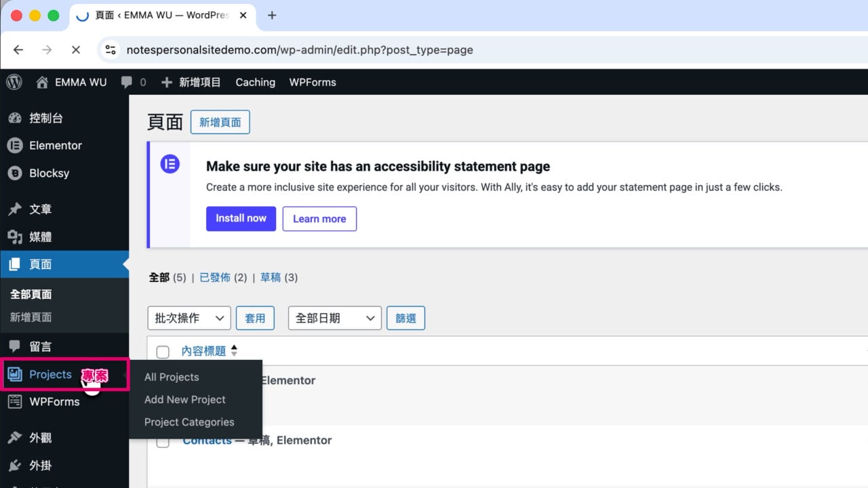This screenshot has width=868, height=488.
Task: Tick the checkbox for Contacts page
Action: 163,442
